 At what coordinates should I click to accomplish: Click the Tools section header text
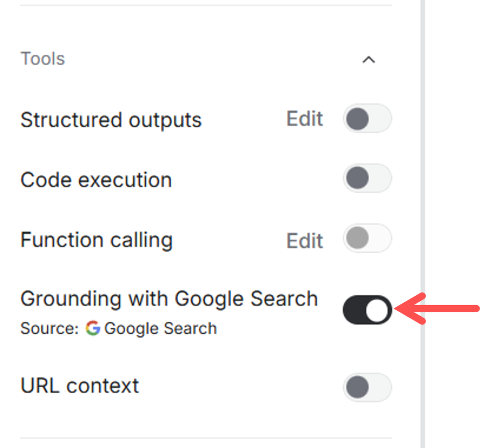coord(43,59)
